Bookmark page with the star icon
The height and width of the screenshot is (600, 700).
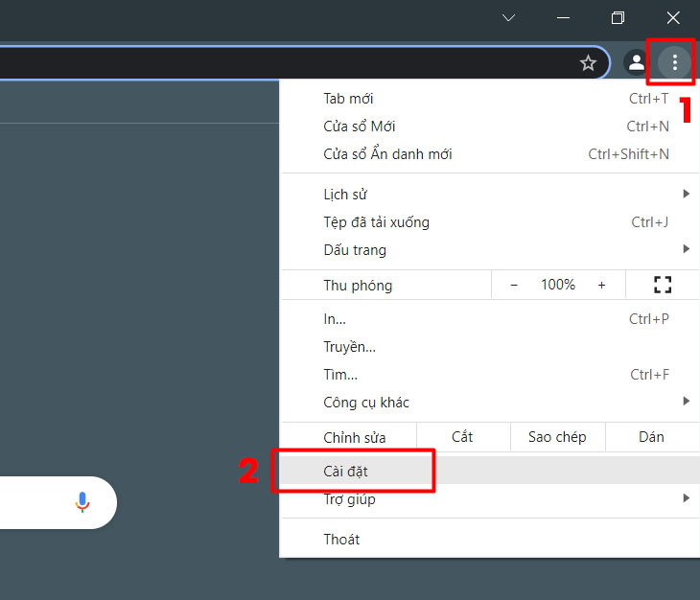[588, 63]
